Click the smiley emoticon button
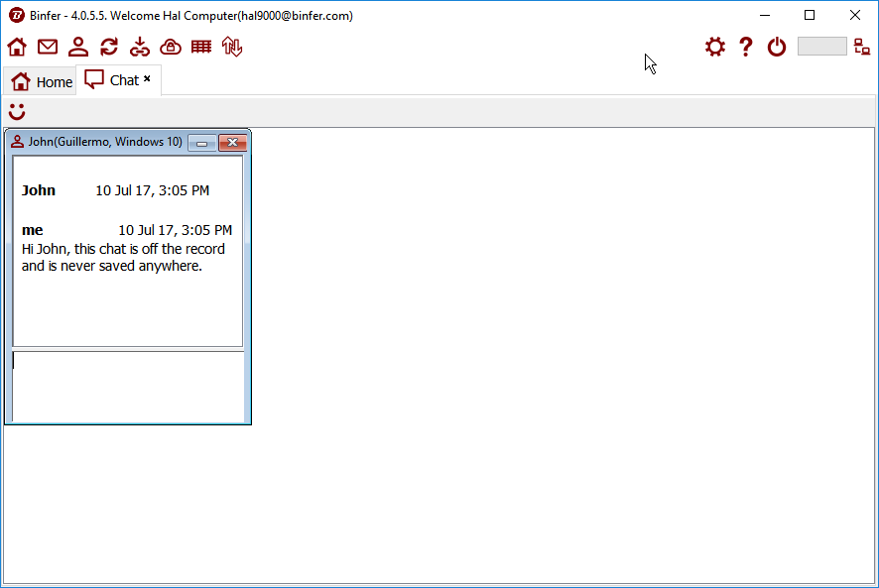879x588 pixels. tap(17, 111)
